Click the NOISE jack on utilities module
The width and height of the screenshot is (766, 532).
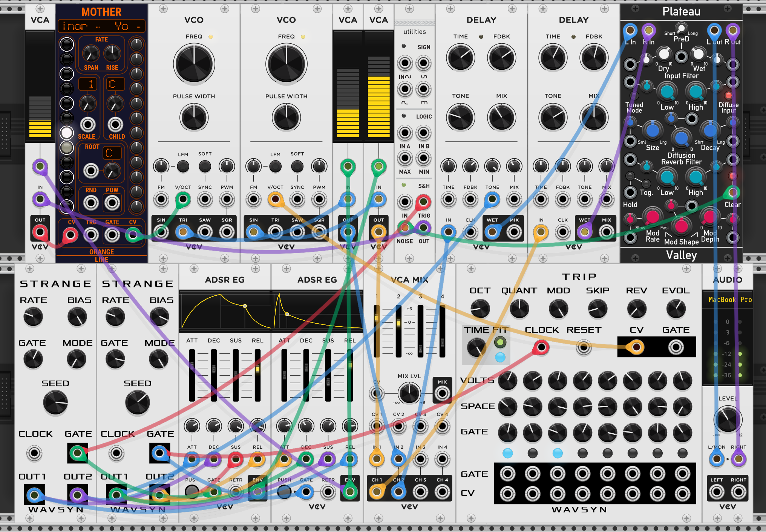(x=405, y=227)
